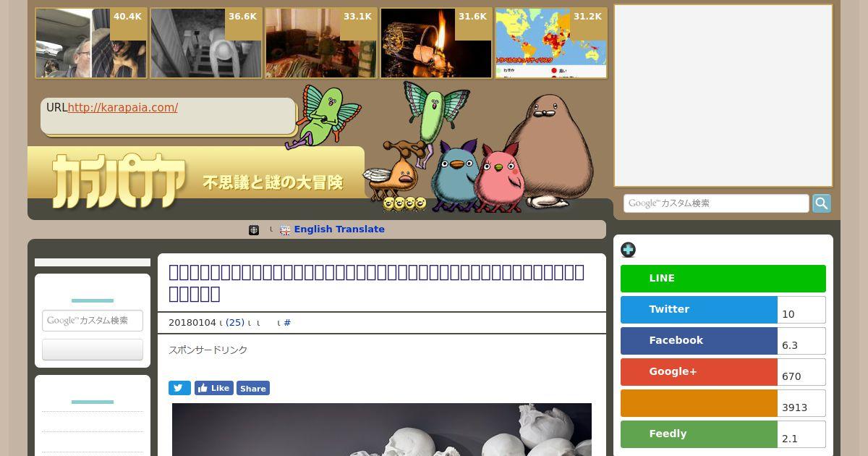The width and height of the screenshot is (868, 456).
Task: Click the pink bird character
Action: pos(498,177)
